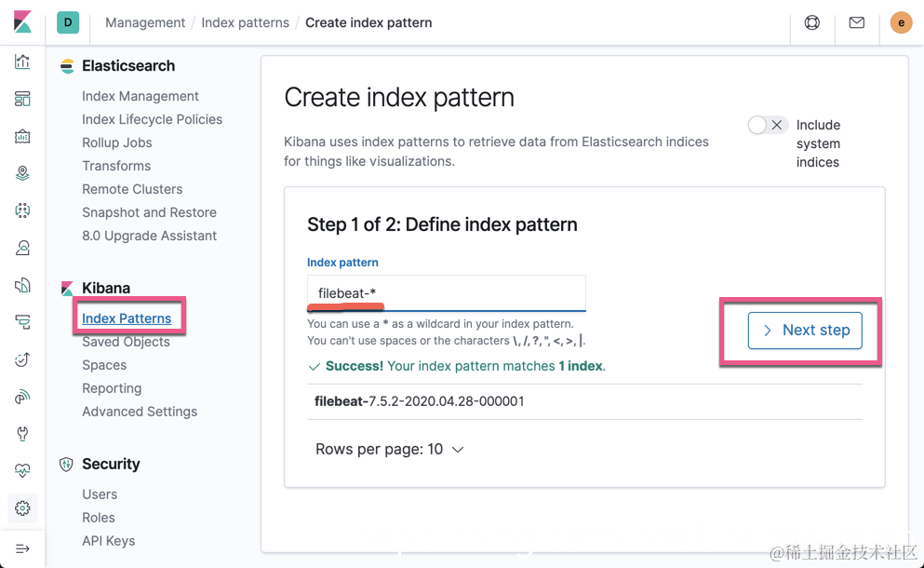Open the Rows per page dropdown
The height and width of the screenshot is (568, 924).
tap(389, 449)
